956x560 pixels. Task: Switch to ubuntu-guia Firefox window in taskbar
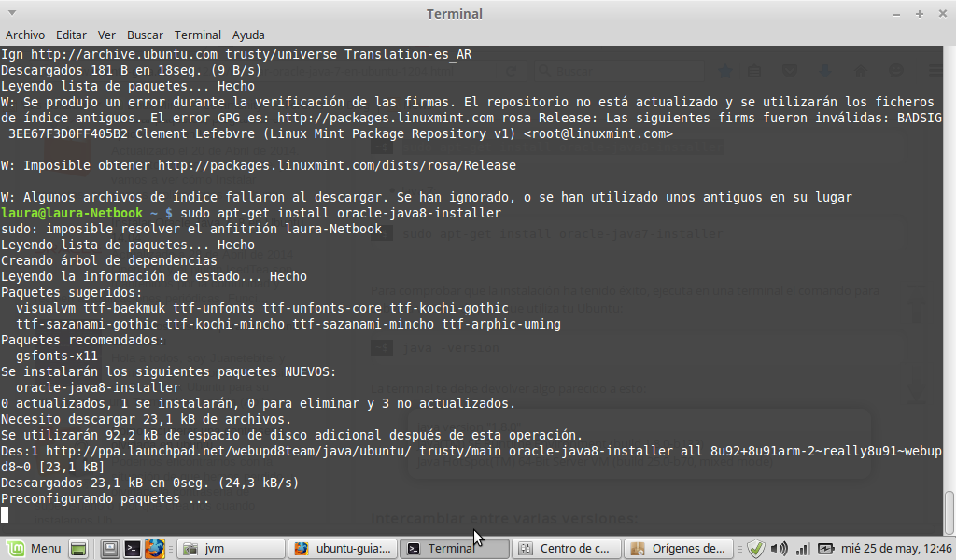point(342,548)
